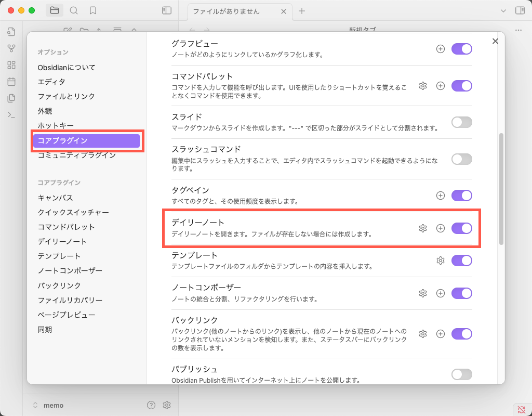
Task: Close the ファイルがありません tab
Action: (284, 11)
